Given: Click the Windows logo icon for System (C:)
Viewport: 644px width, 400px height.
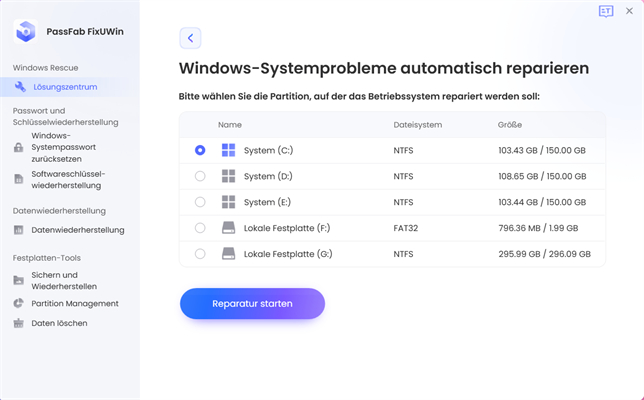Looking at the screenshot, I should (x=228, y=150).
